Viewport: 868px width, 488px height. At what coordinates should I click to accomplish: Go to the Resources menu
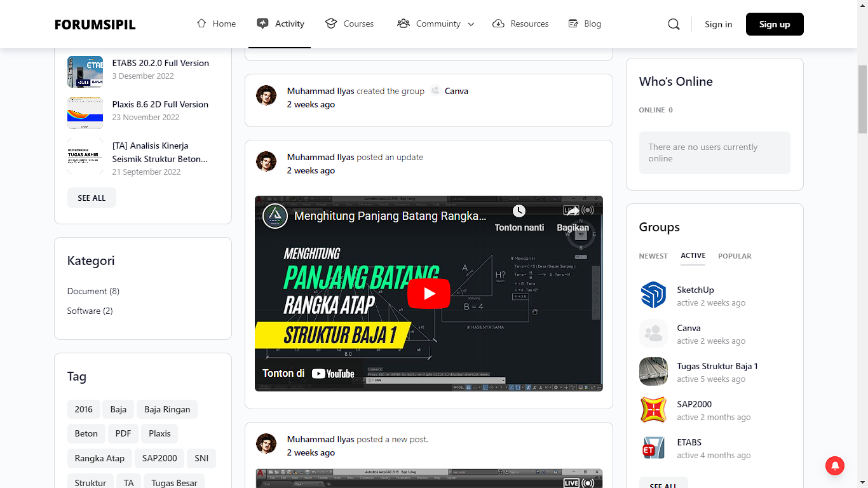coord(520,24)
